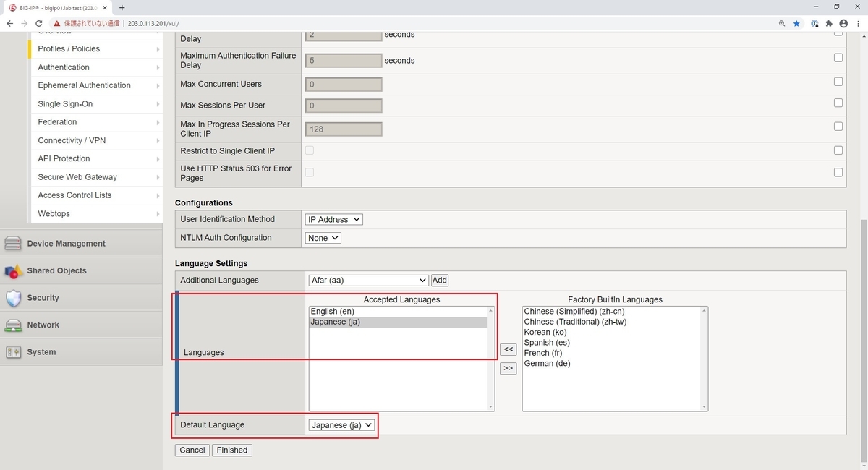Toggle custom checkbox for Max In Progress Sessions
This screenshot has width=868, height=470.
838,127
